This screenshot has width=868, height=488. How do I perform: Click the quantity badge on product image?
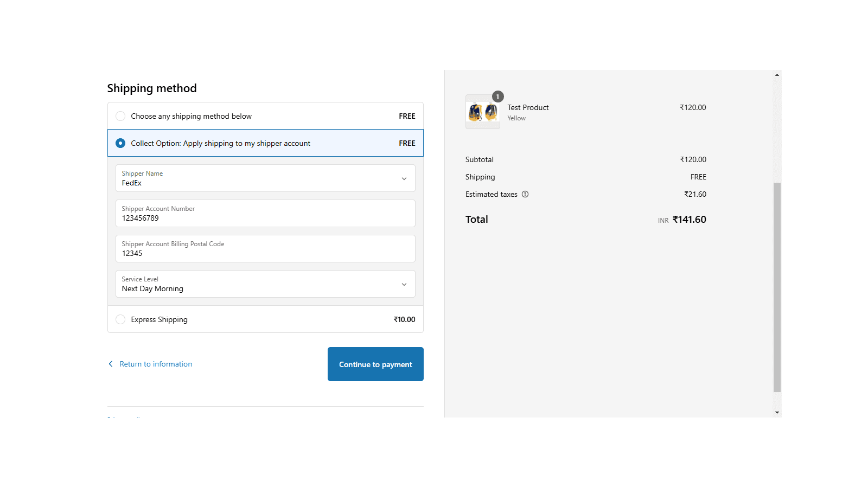tap(497, 97)
